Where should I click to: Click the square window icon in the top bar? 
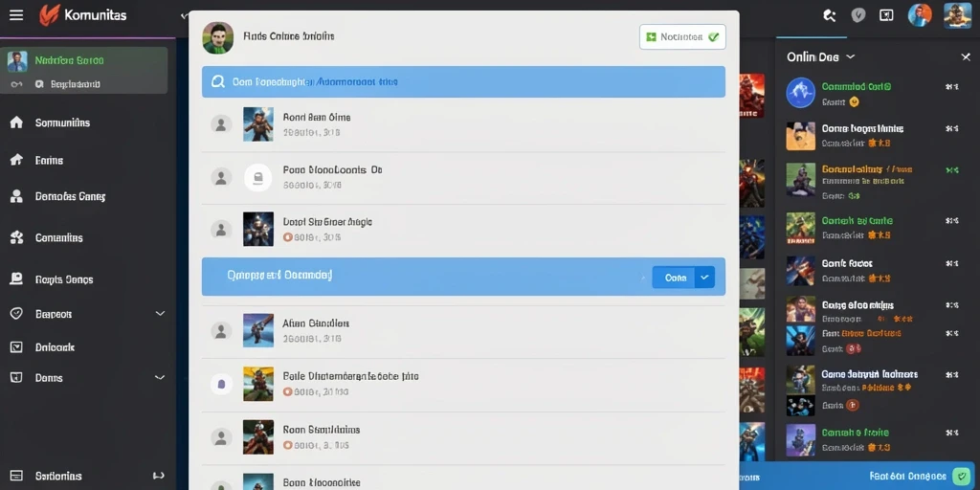click(886, 15)
